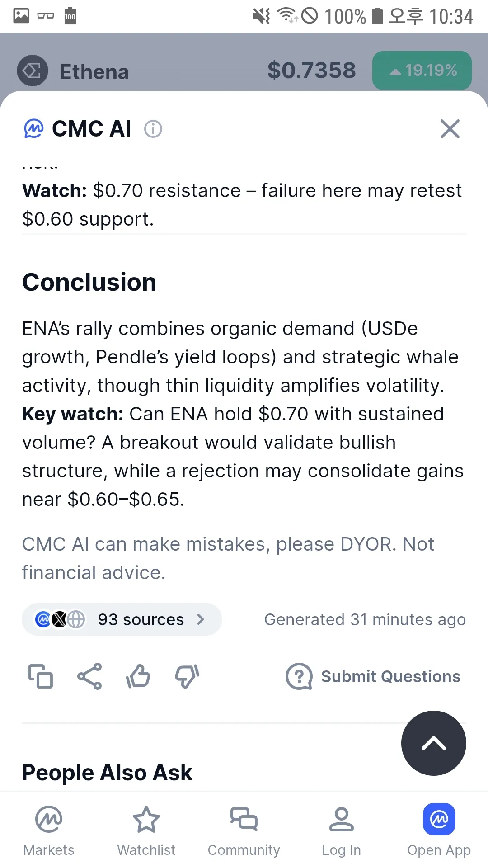Tap the thumbs up icon
This screenshot has width=488, height=868.
click(x=138, y=676)
